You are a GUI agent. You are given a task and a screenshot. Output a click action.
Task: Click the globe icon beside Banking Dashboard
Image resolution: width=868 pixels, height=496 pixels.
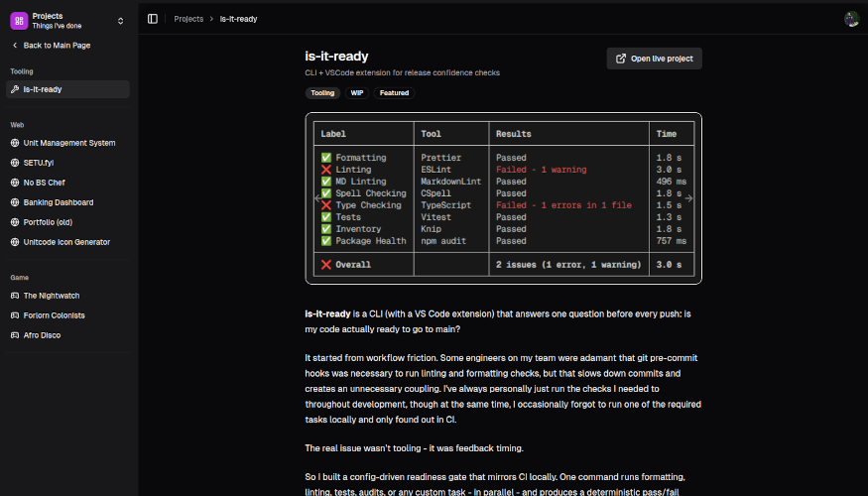point(15,202)
